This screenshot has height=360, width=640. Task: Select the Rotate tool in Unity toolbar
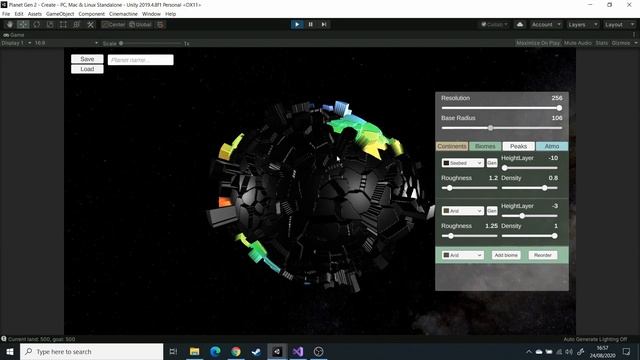[x=37, y=24]
